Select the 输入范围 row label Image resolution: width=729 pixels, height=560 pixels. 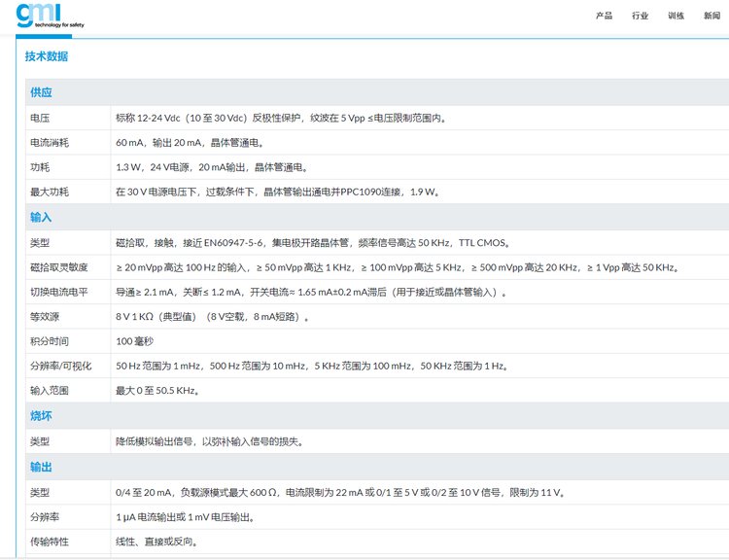[x=50, y=391]
